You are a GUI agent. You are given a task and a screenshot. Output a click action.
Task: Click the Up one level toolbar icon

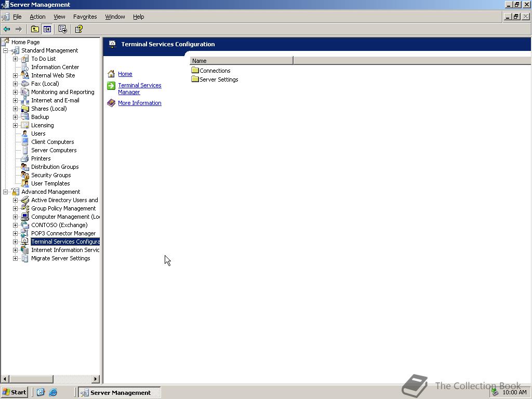click(x=35, y=29)
